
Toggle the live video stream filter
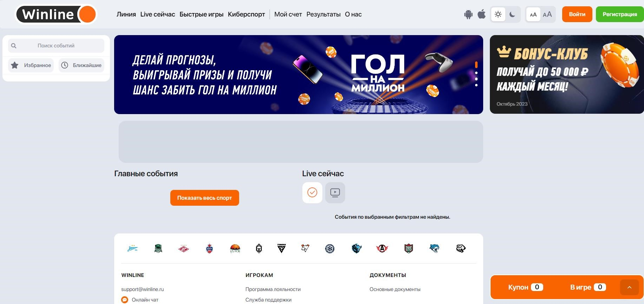tap(335, 192)
